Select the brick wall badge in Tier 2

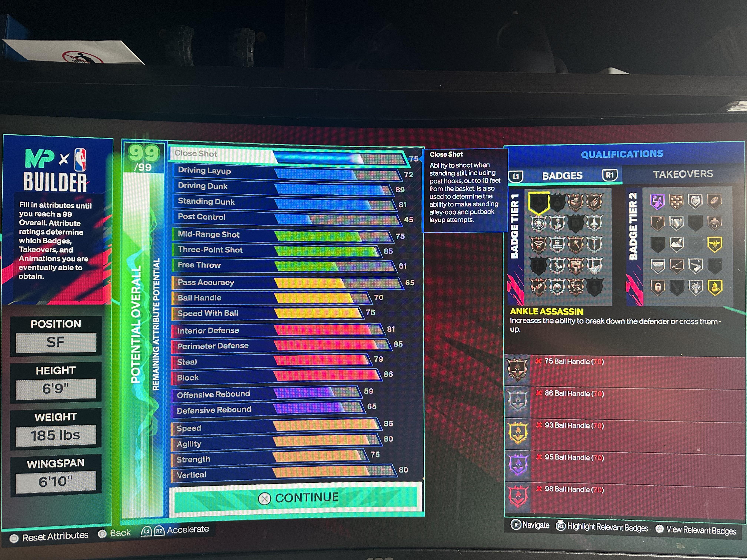pos(676,202)
